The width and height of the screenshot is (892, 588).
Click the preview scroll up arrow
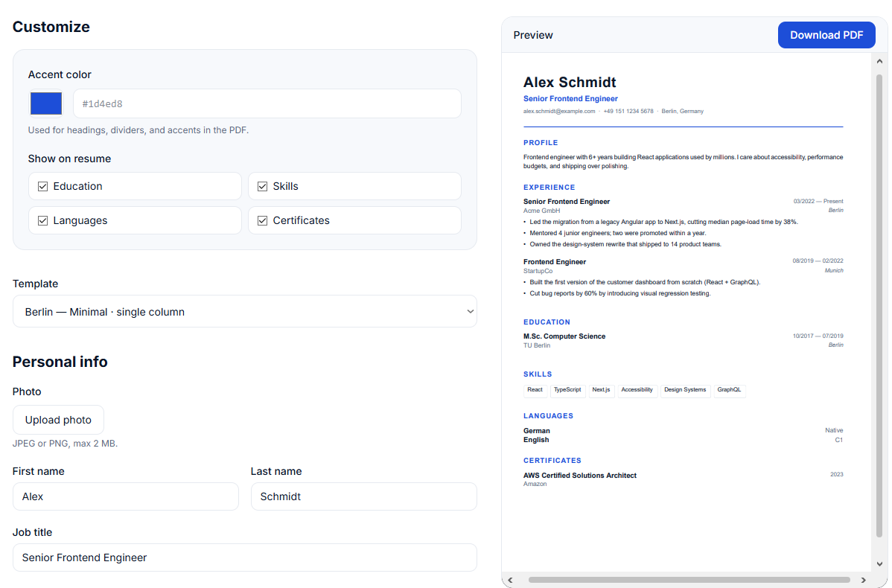point(879,61)
